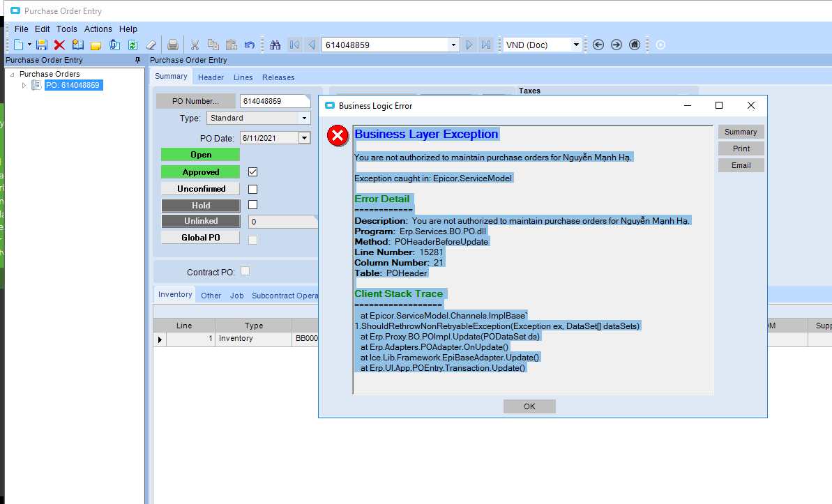Click the Print button in error dialog

click(x=741, y=148)
